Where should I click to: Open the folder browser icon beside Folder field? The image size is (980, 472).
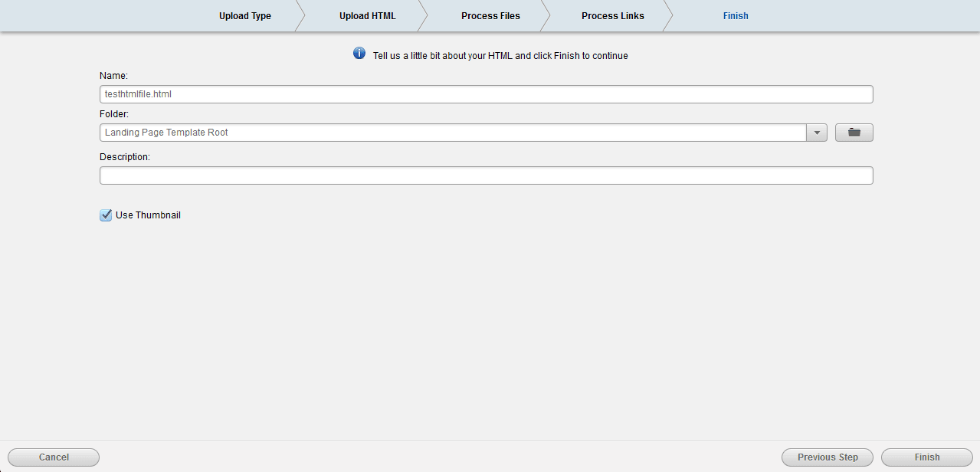pyautogui.click(x=854, y=132)
